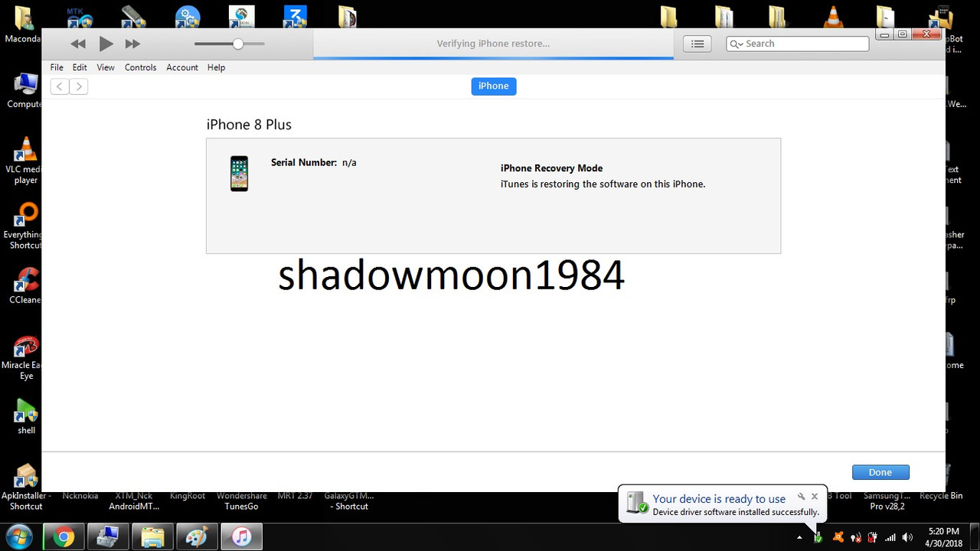Open the Controls menu
This screenshot has height=551, width=980.
[x=140, y=67]
